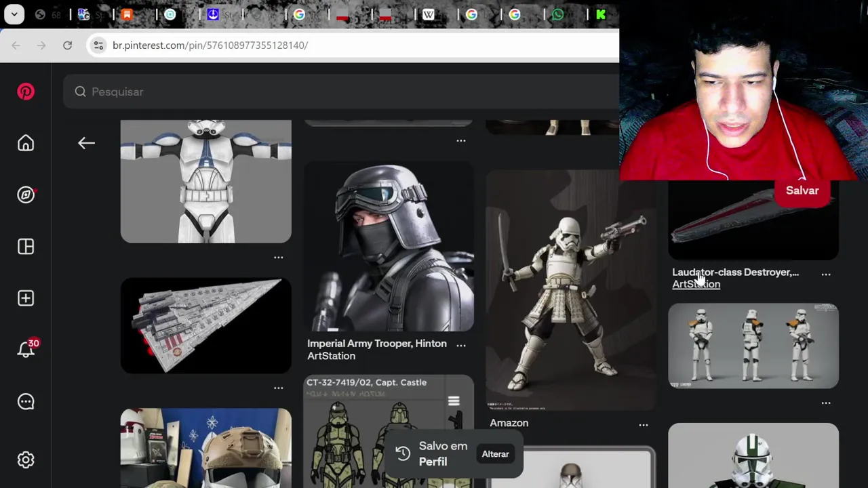This screenshot has width=868, height=488.
Task: Open the Pinterest logo home link
Action: pos(26,91)
